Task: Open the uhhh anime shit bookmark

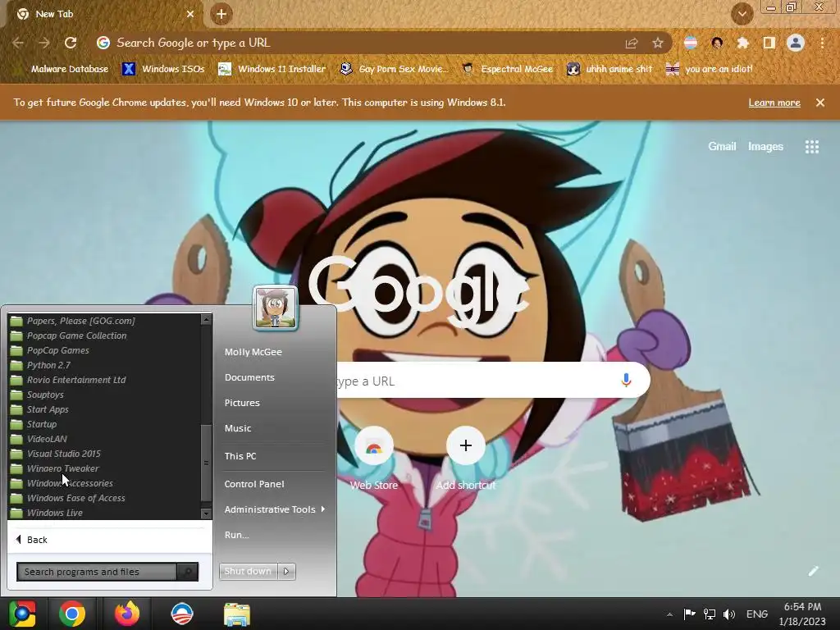Action: tap(609, 69)
